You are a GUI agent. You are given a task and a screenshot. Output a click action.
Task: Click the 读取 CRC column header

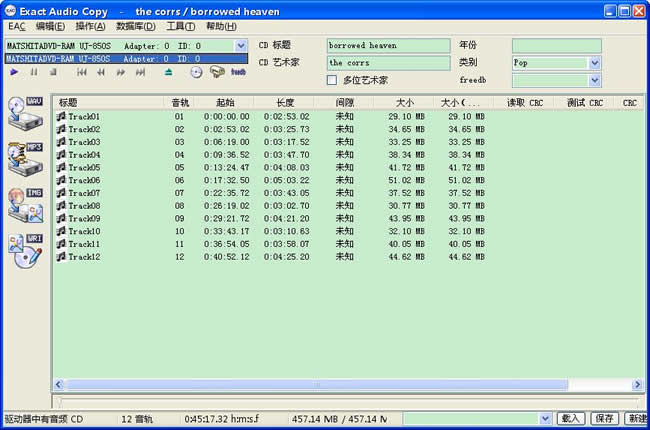coord(524,102)
